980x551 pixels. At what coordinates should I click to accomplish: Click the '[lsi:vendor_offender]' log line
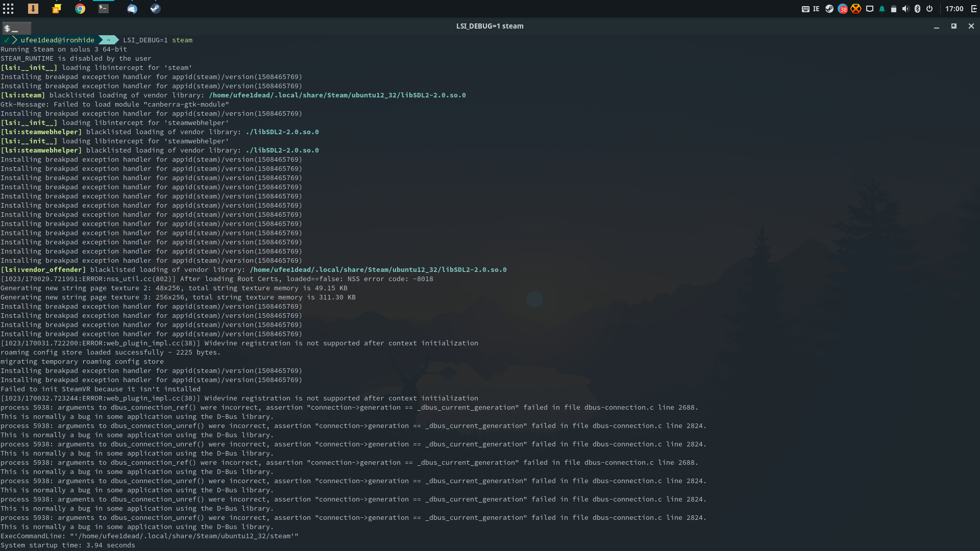coord(254,269)
